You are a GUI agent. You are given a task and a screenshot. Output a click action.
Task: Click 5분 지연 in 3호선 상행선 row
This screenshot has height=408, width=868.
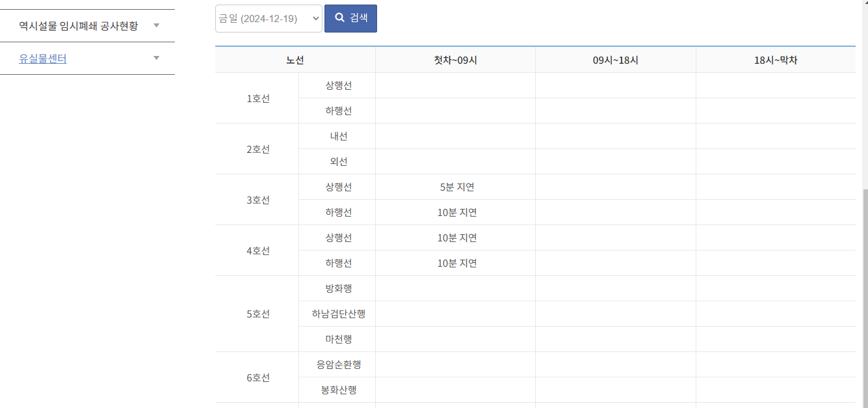(456, 187)
